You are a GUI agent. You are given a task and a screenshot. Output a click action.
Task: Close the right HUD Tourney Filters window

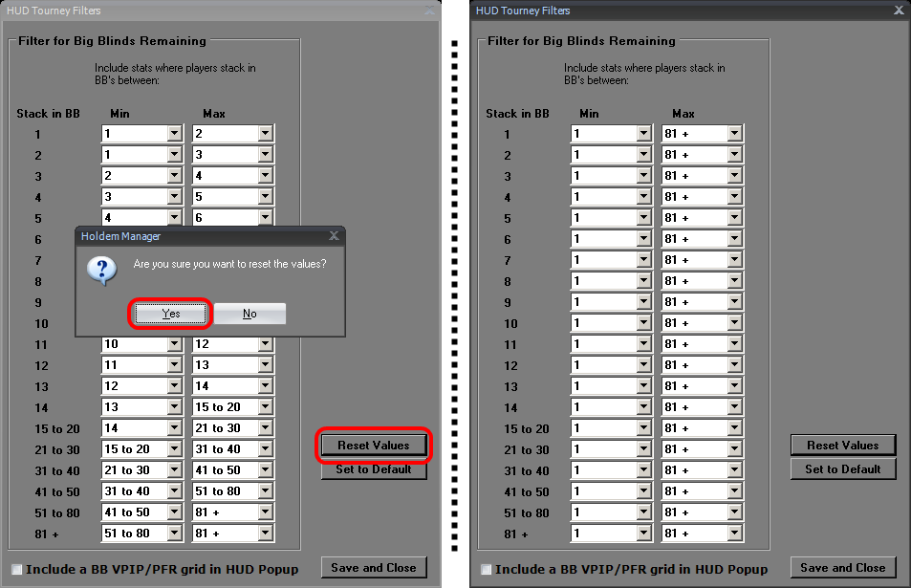(x=899, y=11)
